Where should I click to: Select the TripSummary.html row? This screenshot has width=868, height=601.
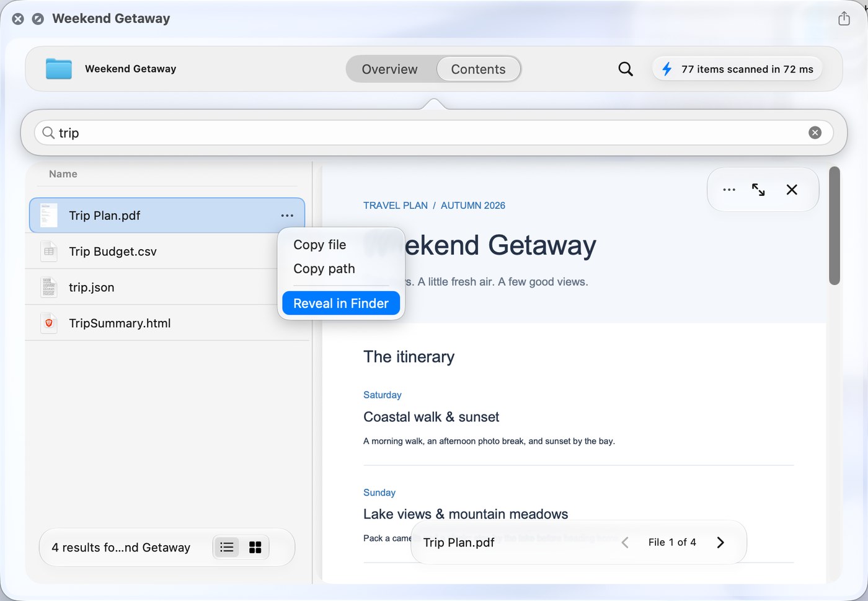(x=167, y=323)
